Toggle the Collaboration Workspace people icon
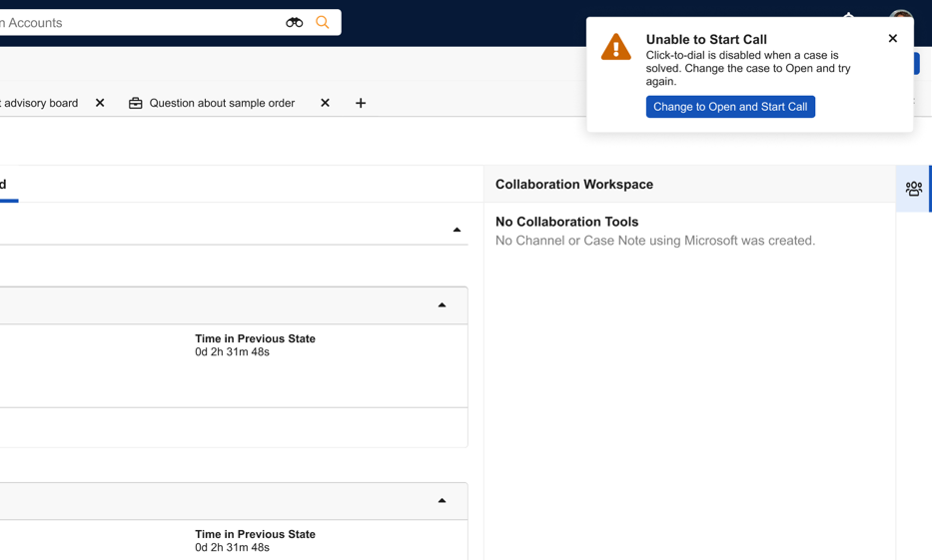This screenshot has width=932, height=560. (x=913, y=189)
